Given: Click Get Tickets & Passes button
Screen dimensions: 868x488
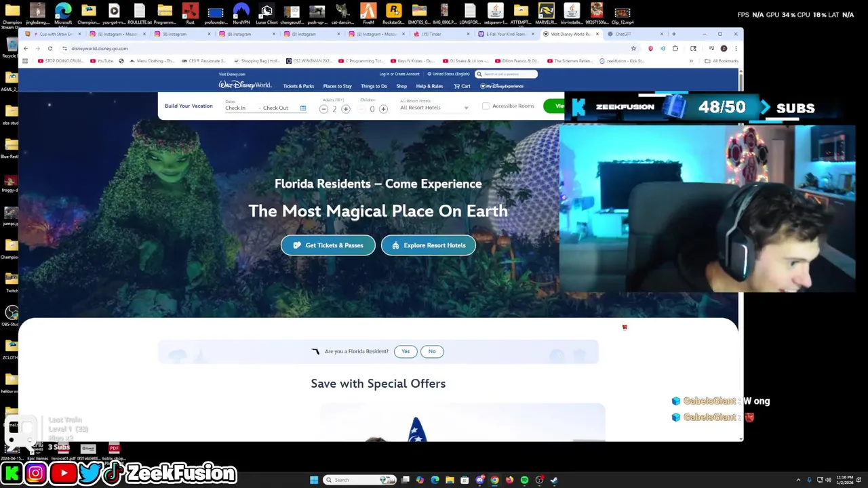Looking at the screenshot, I should (x=328, y=245).
